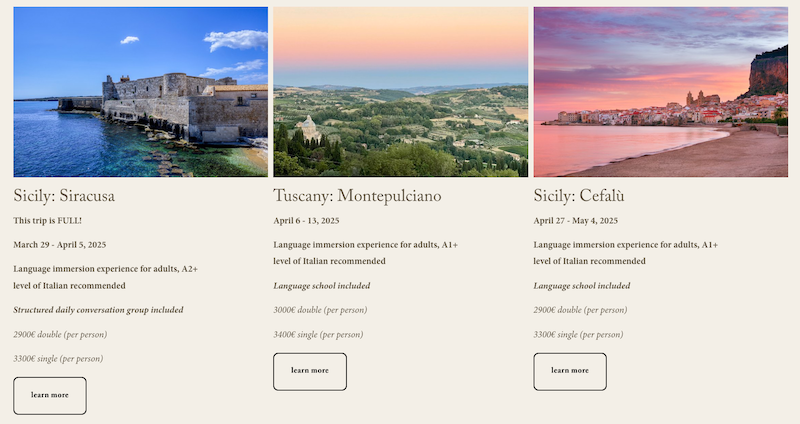This screenshot has height=424, width=800.
Task: Open the Siracusa seaside fortress photo
Action: pyautogui.click(x=140, y=92)
